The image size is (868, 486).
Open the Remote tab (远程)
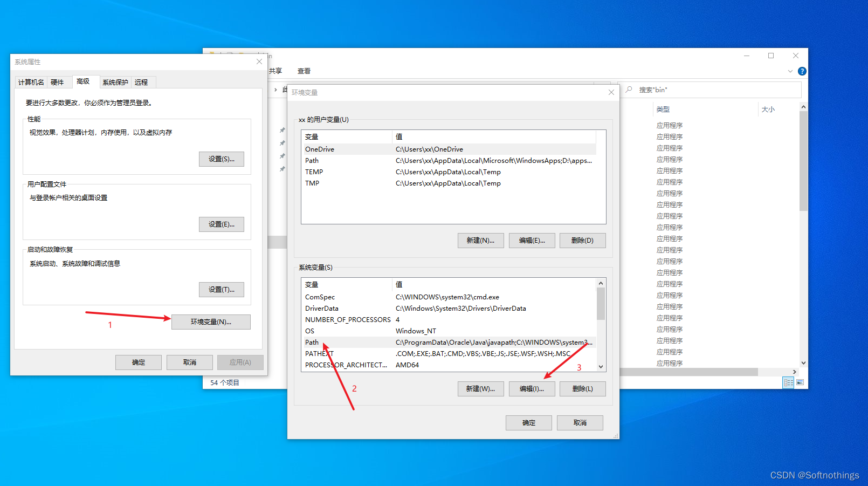point(141,82)
